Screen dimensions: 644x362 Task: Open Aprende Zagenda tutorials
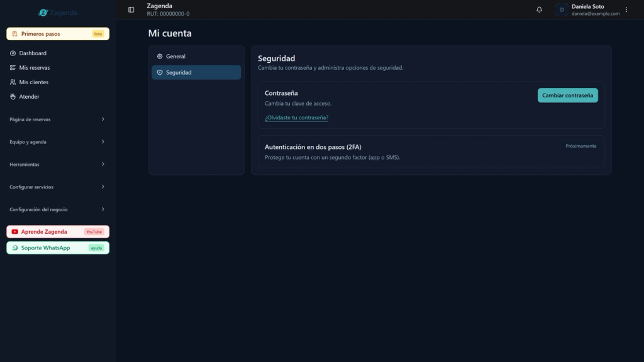point(57,231)
